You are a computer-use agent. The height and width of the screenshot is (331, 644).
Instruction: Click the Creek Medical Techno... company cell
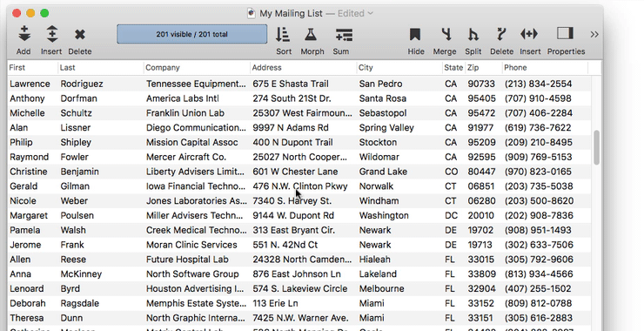pyautogui.click(x=196, y=230)
